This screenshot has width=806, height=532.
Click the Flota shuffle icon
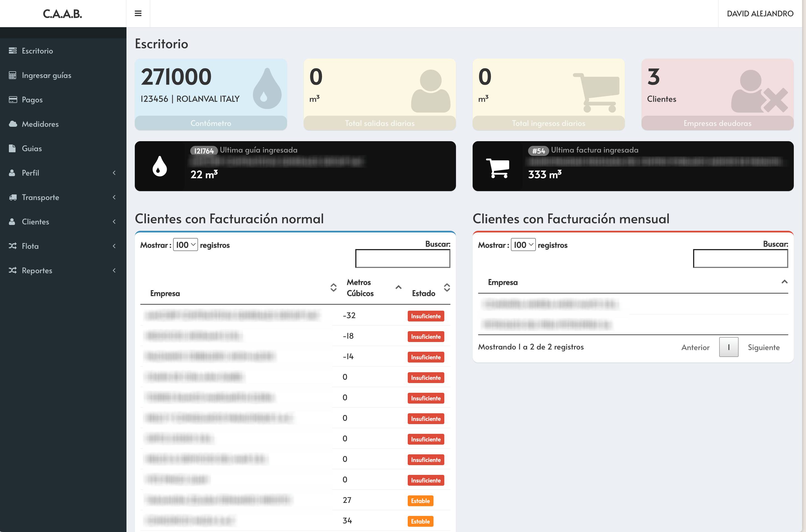[x=12, y=246]
